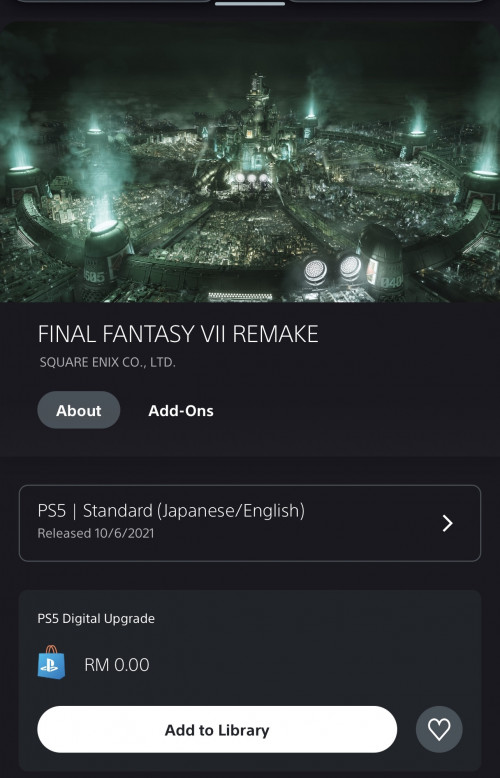Tap the right chevron arrow icon
Image resolution: width=500 pixels, height=778 pixels.
pyautogui.click(x=447, y=523)
